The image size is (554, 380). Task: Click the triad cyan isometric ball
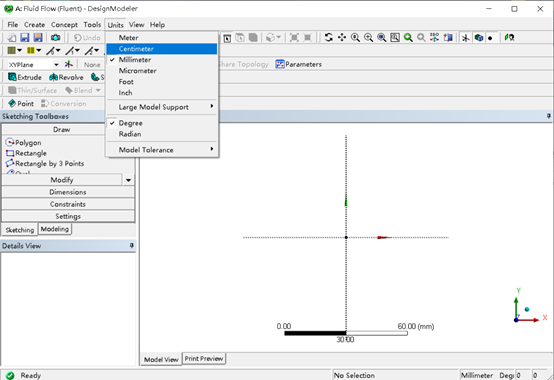[x=527, y=309]
